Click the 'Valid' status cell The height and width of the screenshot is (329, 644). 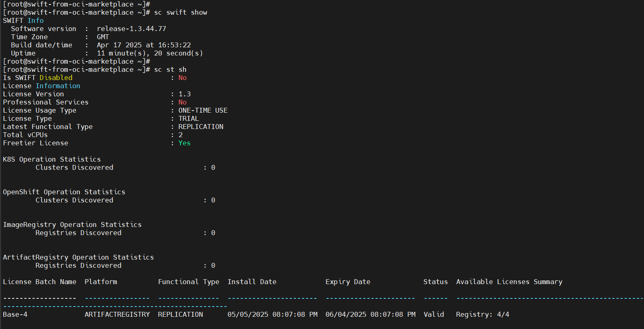pyautogui.click(x=434, y=314)
